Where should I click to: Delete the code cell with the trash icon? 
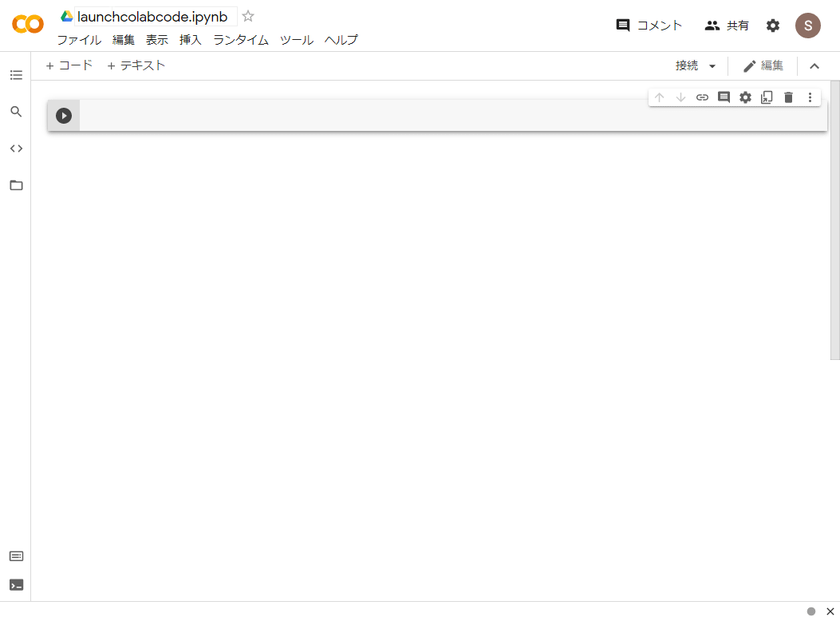pyautogui.click(x=788, y=97)
